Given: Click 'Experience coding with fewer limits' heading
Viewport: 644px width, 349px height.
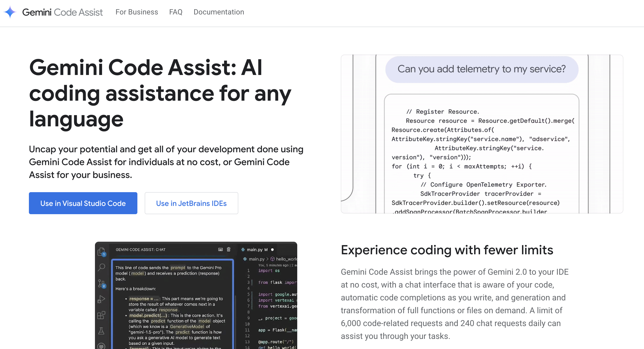Looking at the screenshot, I should pyautogui.click(x=447, y=250).
